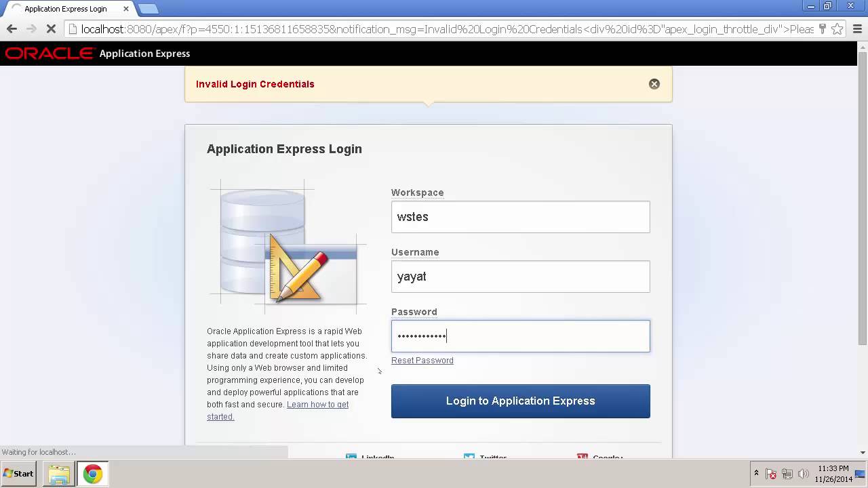Viewport: 868px width, 488px height.
Task: Click the browser forward arrow
Action: [31, 29]
